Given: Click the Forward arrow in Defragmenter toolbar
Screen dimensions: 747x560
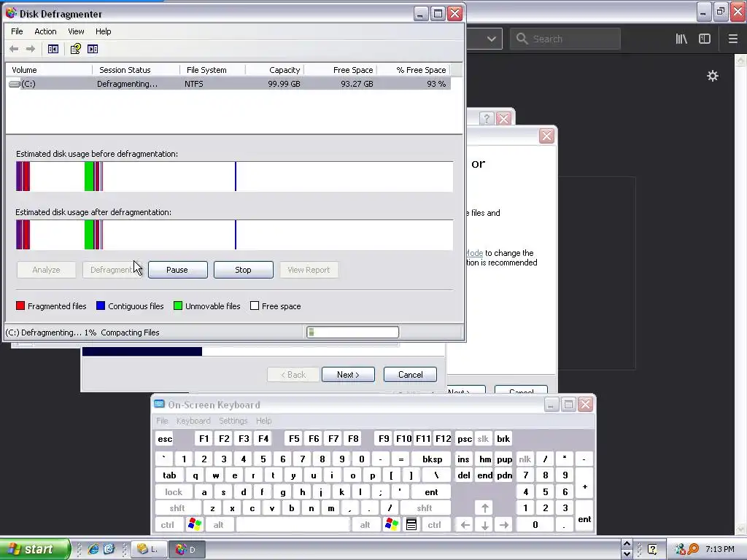Looking at the screenshot, I should coord(31,49).
